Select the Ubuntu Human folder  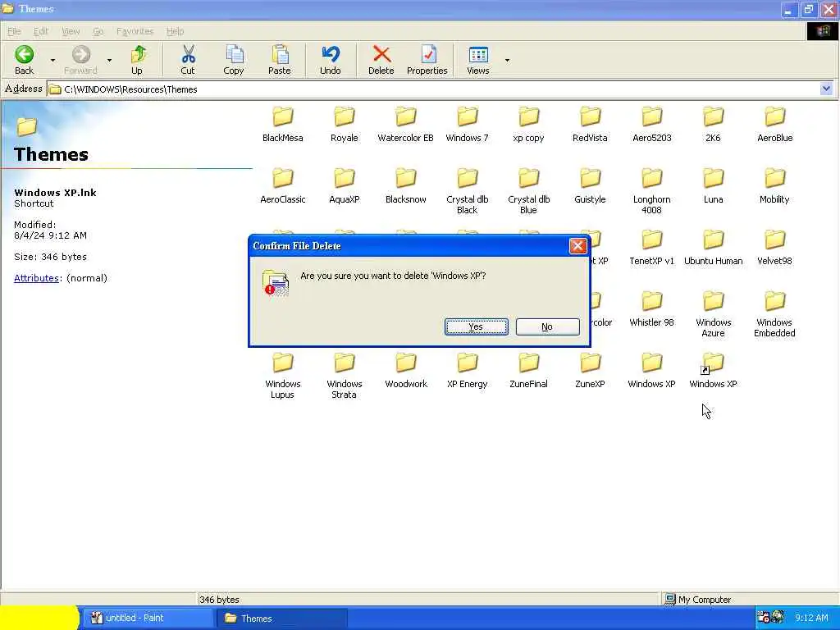click(713, 248)
